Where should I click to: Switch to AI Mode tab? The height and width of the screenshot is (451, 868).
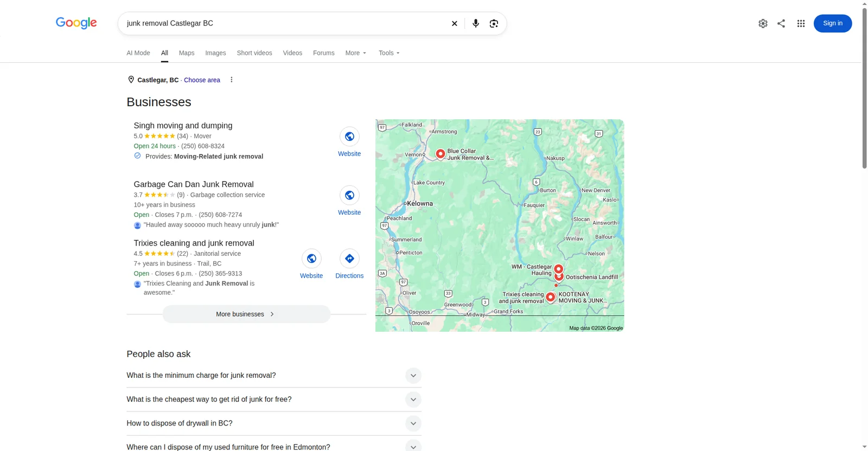[138, 53]
